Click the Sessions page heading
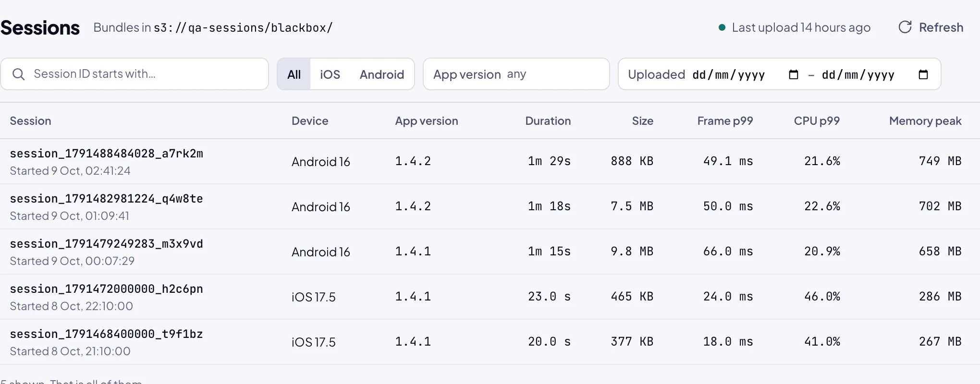 [x=40, y=28]
